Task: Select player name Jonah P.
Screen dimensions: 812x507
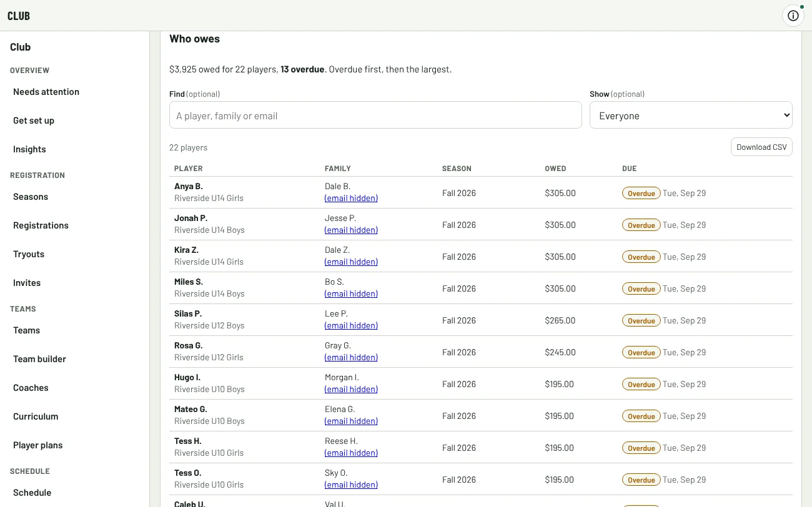Action: [x=191, y=218]
